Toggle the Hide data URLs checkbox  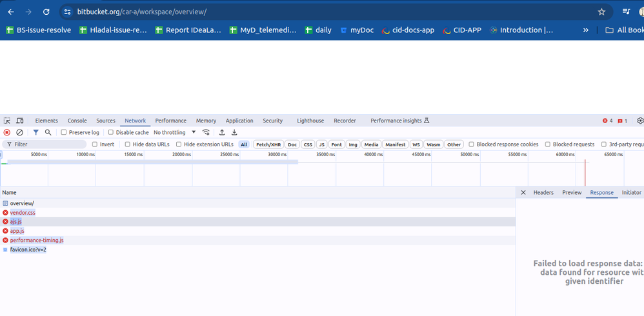point(128,144)
